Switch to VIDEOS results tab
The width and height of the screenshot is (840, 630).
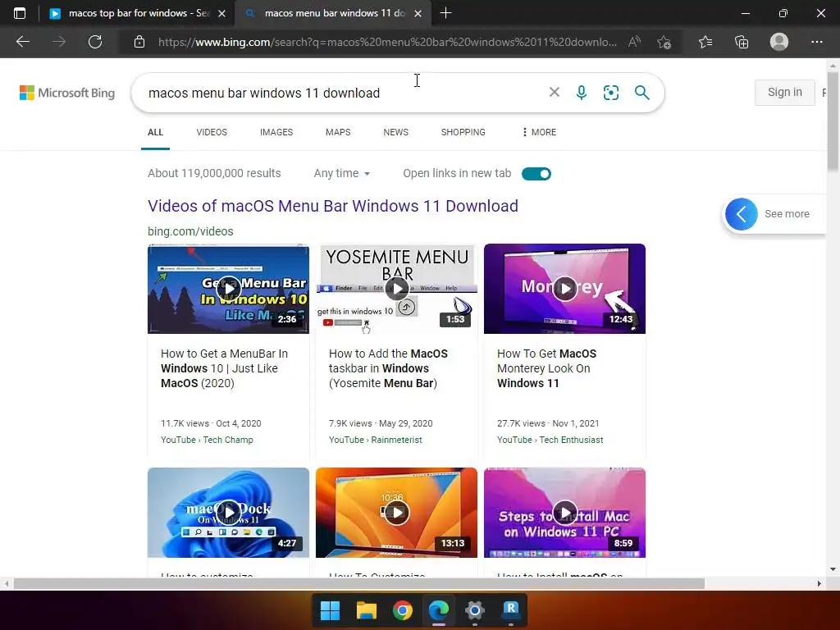(212, 132)
